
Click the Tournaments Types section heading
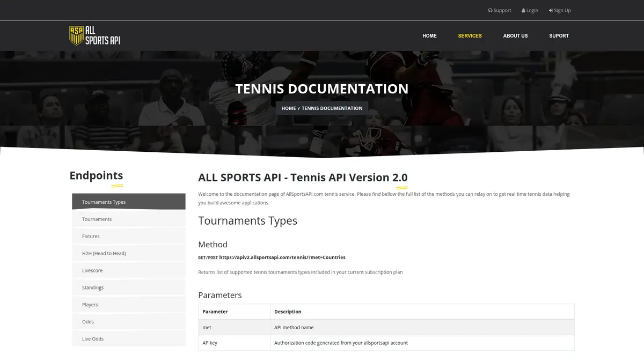247,221
